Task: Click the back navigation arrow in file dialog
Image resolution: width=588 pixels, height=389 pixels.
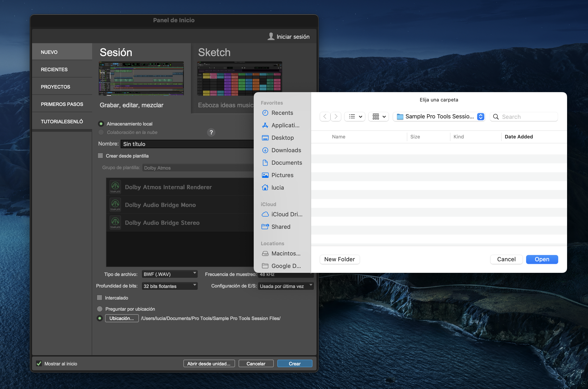Action: coord(325,117)
